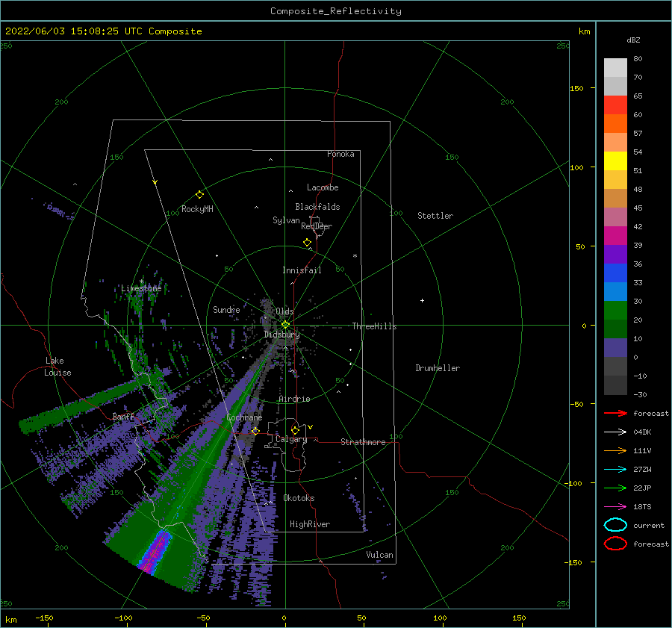Click the Vulcan city label

(x=379, y=555)
